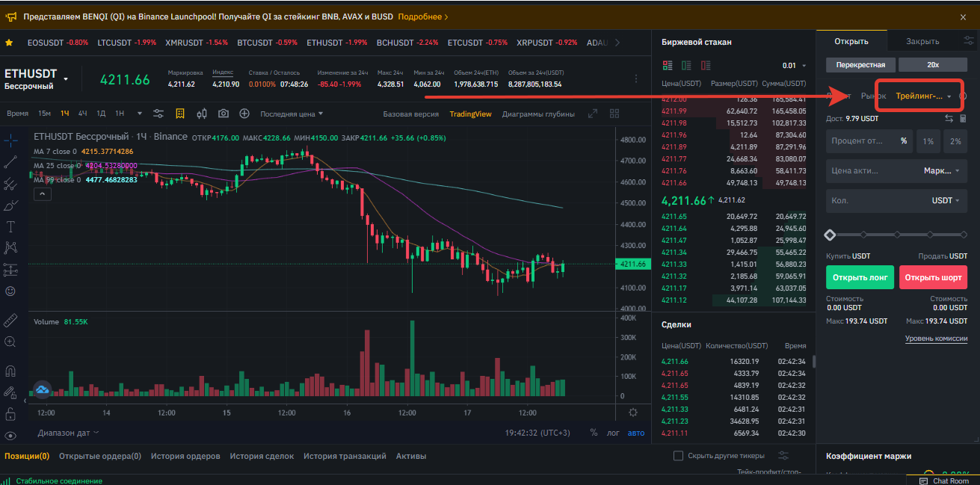
Task: Open the Последняя цена price type dropdown
Action: tap(292, 114)
